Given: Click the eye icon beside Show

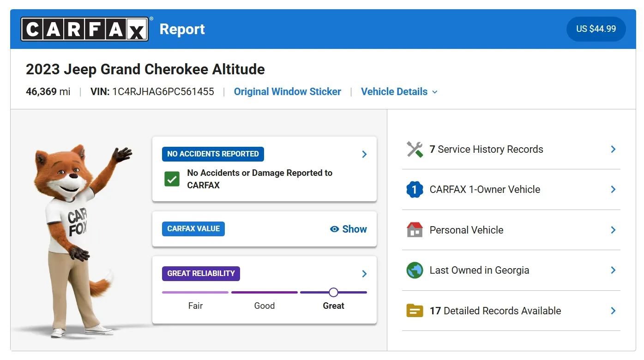Looking at the screenshot, I should pyautogui.click(x=335, y=229).
